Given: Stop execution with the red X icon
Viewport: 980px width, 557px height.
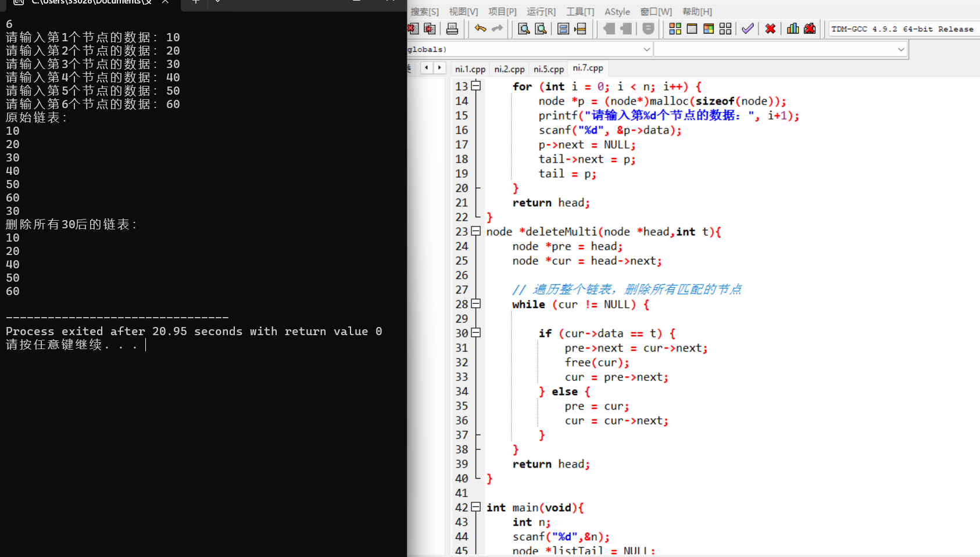Looking at the screenshot, I should pyautogui.click(x=770, y=28).
